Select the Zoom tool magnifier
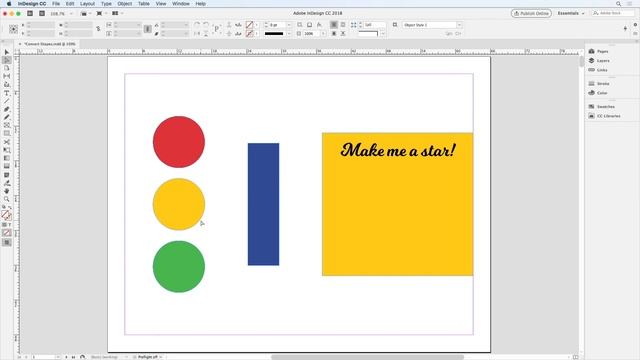Image resolution: width=640 pixels, height=360 pixels. coord(7,199)
